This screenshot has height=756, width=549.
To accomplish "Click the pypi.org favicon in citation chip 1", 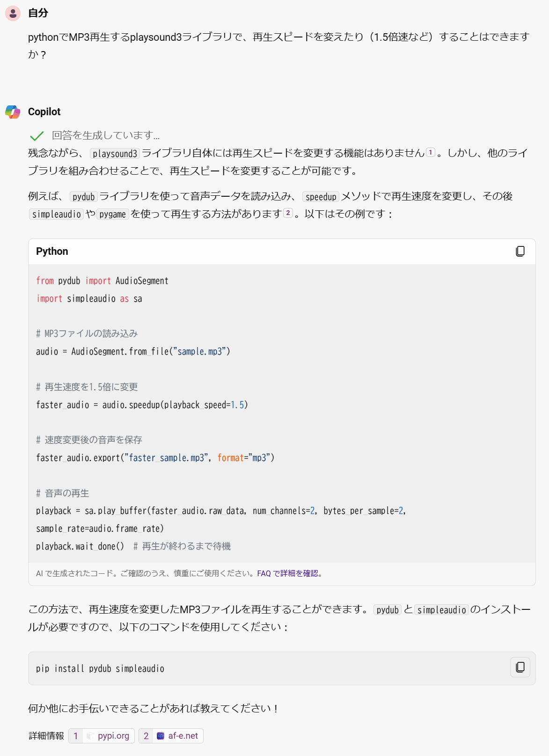I will point(90,736).
